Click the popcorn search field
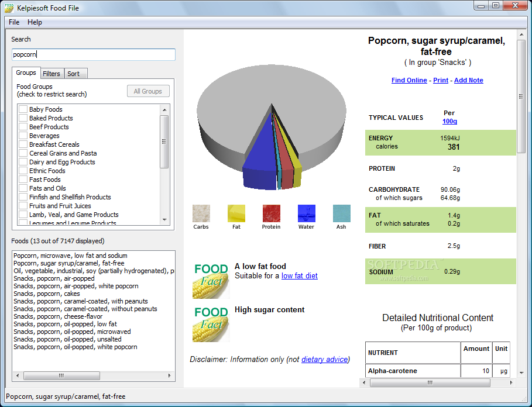Image resolution: width=532 pixels, height=407 pixels. [x=94, y=54]
